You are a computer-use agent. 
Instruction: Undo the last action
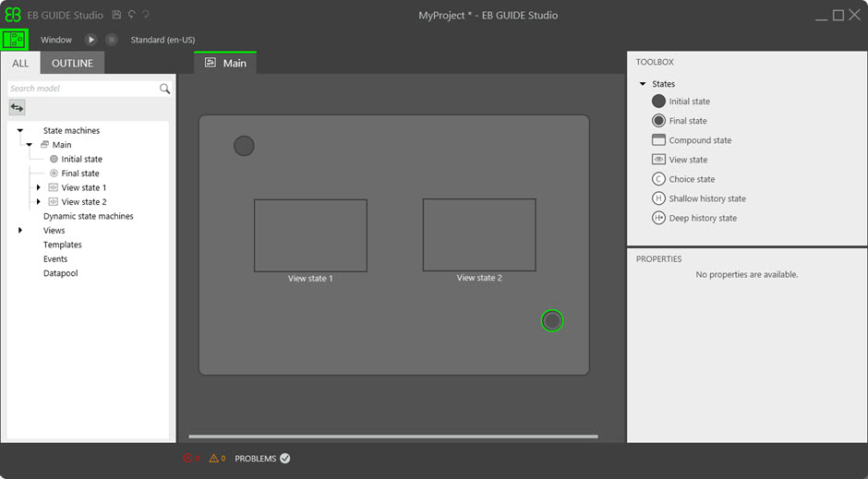[x=131, y=15]
